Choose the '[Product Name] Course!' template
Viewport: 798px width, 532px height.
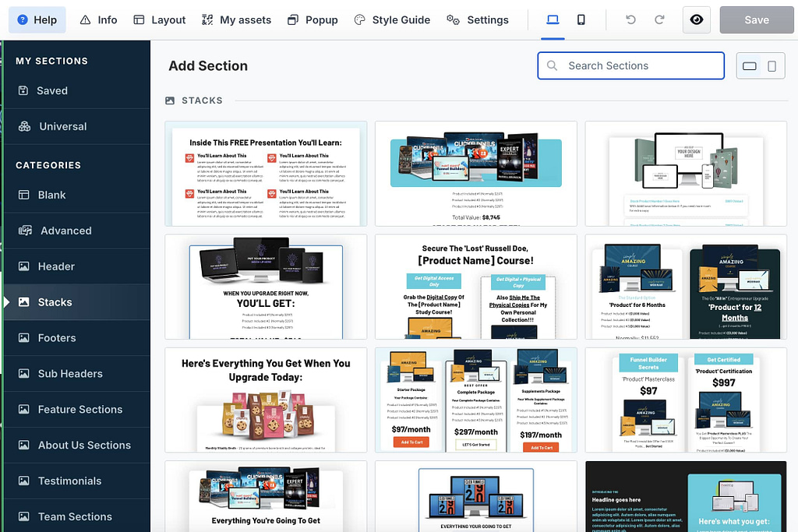click(x=476, y=287)
